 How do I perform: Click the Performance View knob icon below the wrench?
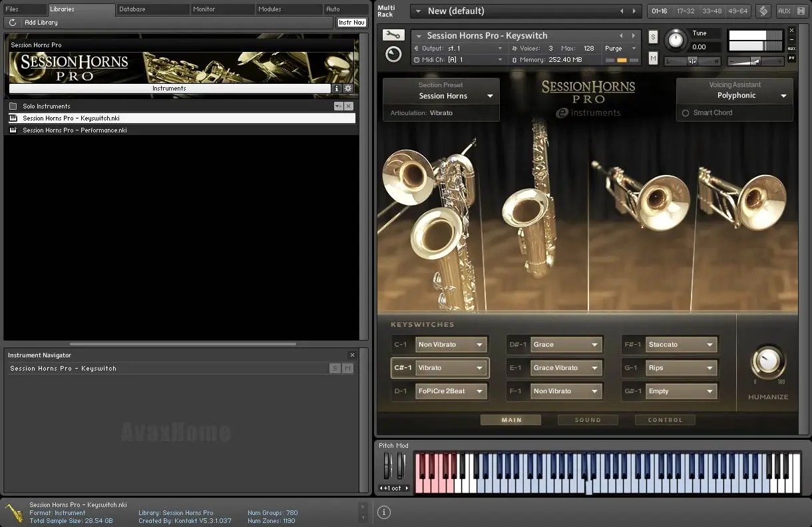[393, 55]
